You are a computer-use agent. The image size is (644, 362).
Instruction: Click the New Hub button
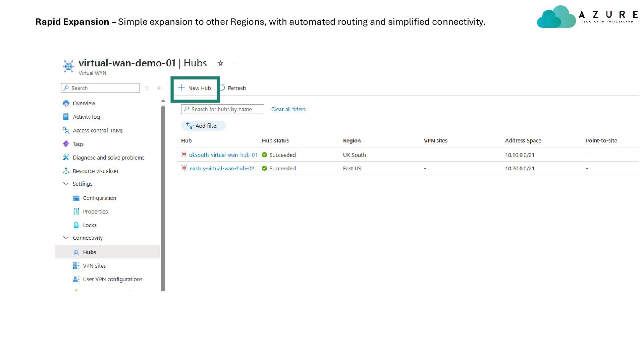pyautogui.click(x=195, y=88)
